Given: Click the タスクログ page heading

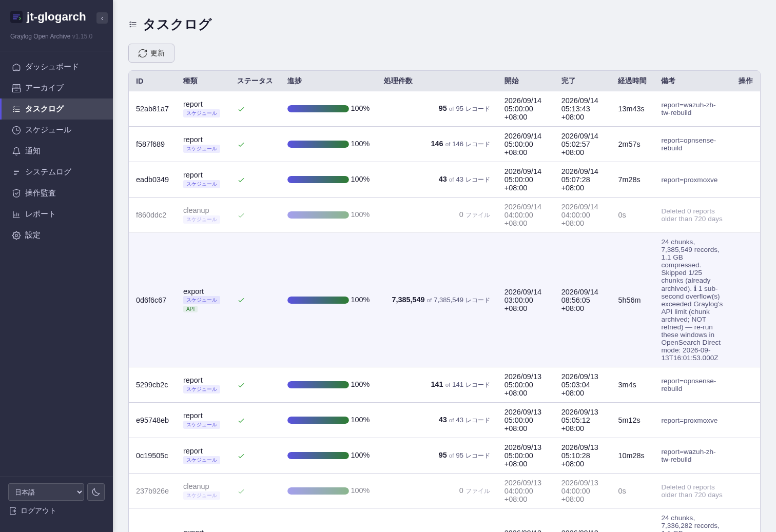Looking at the screenshot, I should click(177, 25).
